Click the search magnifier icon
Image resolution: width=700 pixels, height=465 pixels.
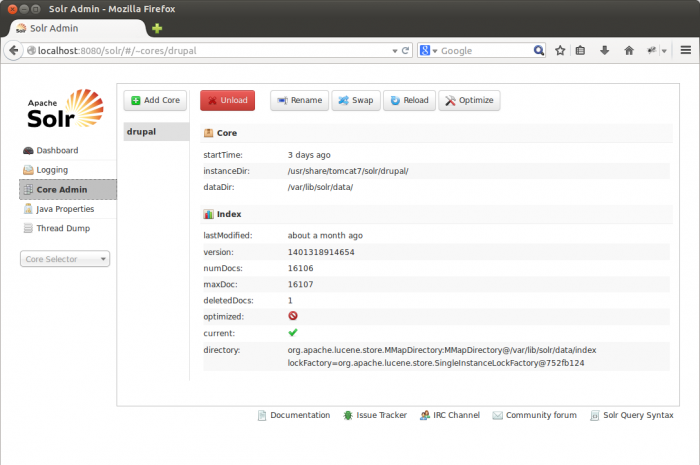pyautogui.click(x=539, y=50)
